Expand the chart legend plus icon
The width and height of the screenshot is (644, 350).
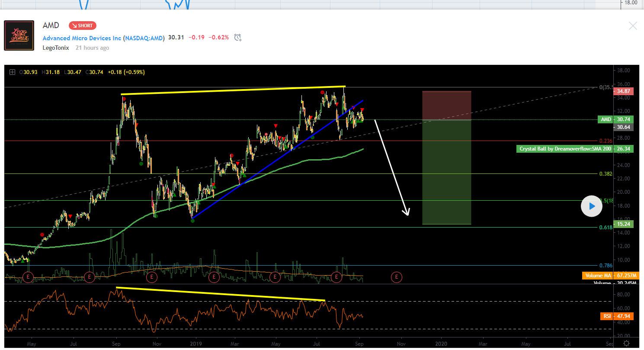coord(12,72)
